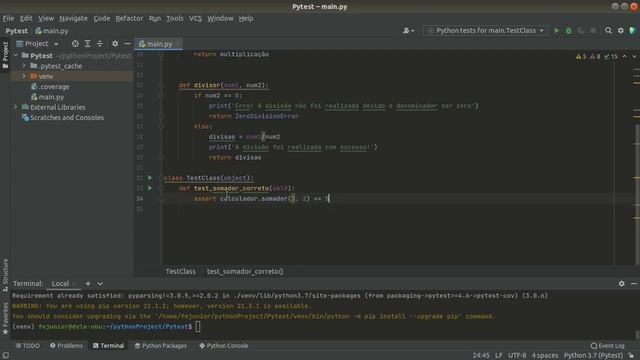Viewport: 640px width, 360px height.
Task: Expand External Libraries node
Action: tap(16, 107)
